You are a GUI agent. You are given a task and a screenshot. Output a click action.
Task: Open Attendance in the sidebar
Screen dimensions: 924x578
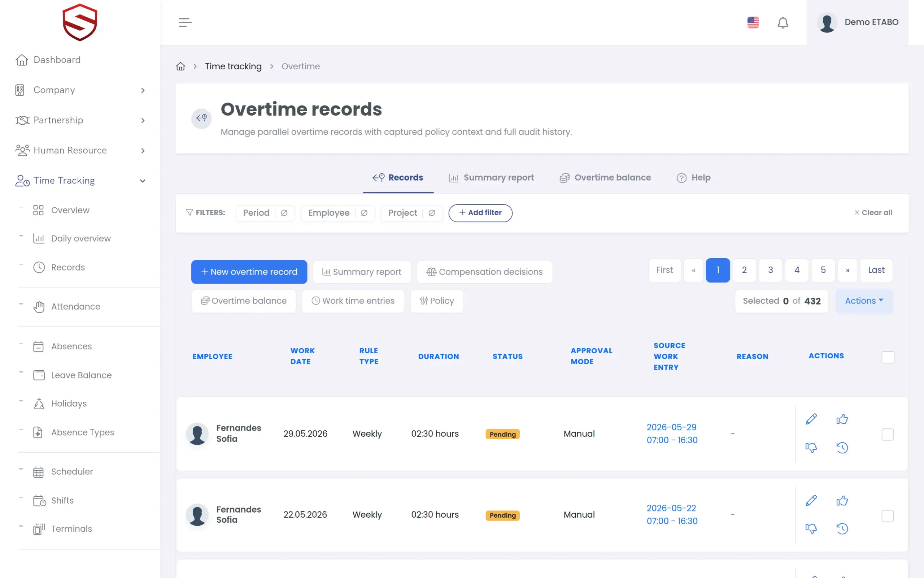[x=75, y=307]
